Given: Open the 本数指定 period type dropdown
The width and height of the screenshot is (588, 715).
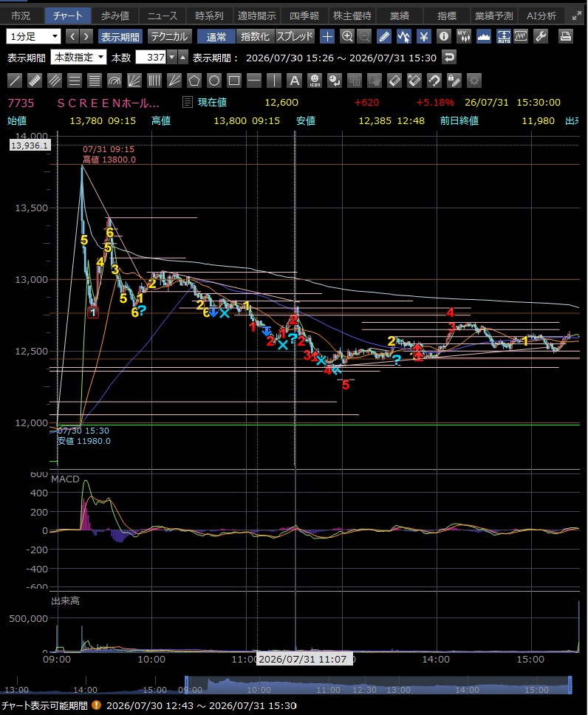Looking at the screenshot, I should click(78, 58).
